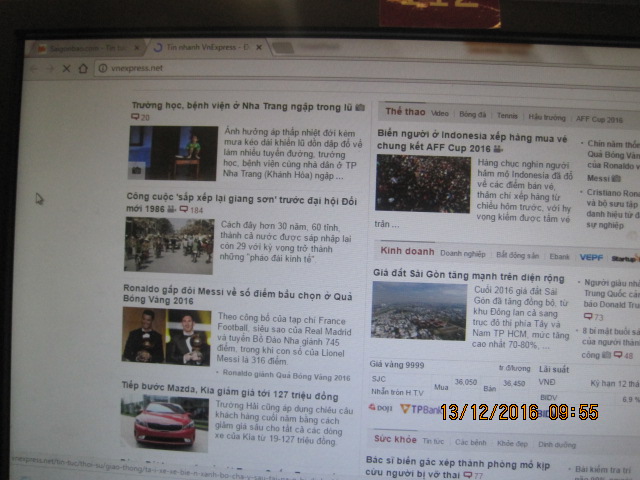
Task: Click gold buy price 36,050
Action: coord(466,382)
